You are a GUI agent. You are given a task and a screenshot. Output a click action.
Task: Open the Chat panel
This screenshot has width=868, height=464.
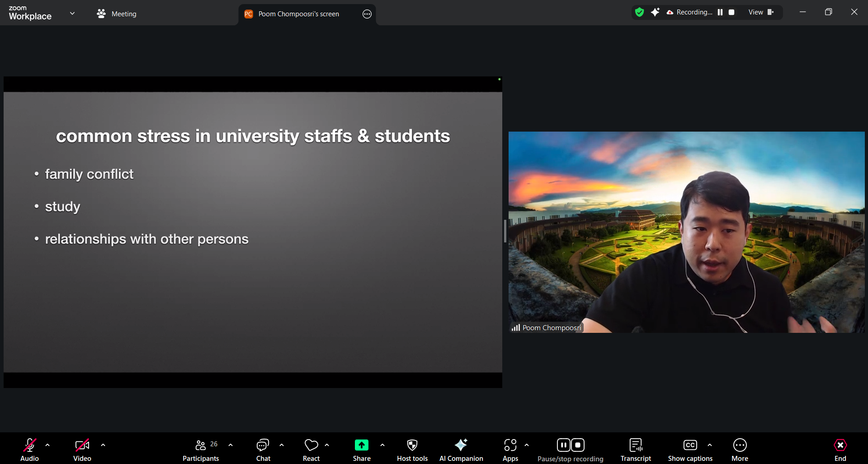263,450
